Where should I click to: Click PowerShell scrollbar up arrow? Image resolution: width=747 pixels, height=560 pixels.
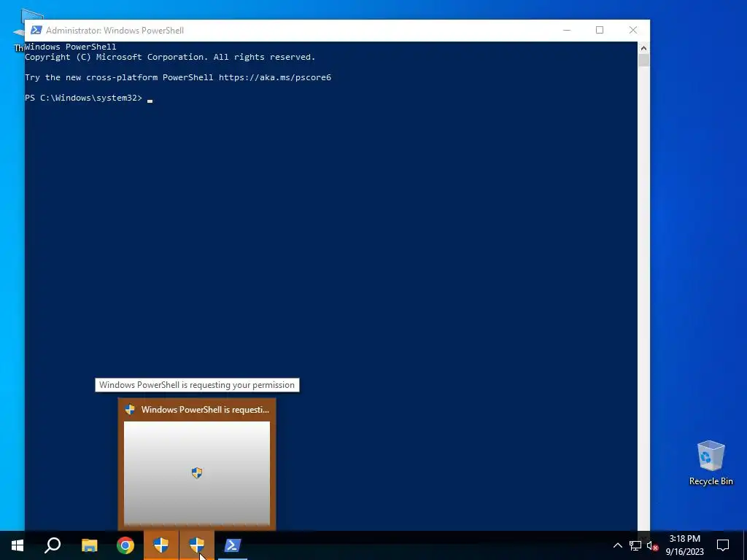click(643, 47)
